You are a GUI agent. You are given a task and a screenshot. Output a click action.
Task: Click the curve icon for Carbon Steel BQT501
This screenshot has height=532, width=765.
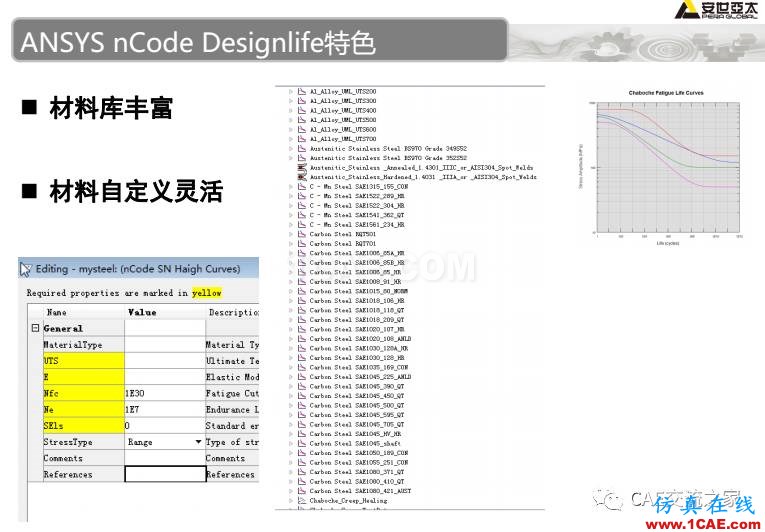click(302, 234)
